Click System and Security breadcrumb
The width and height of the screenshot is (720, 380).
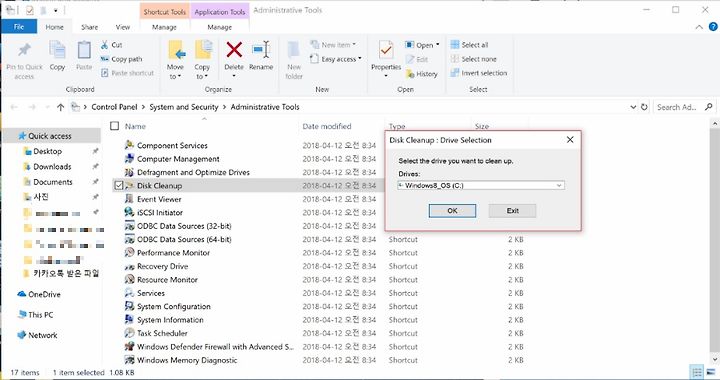pyautogui.click(x=184, y=107)
